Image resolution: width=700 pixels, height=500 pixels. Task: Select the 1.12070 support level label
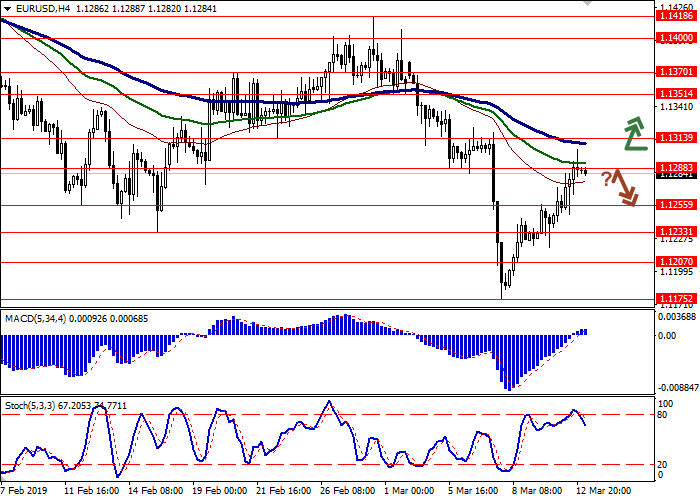pos(676,261)
